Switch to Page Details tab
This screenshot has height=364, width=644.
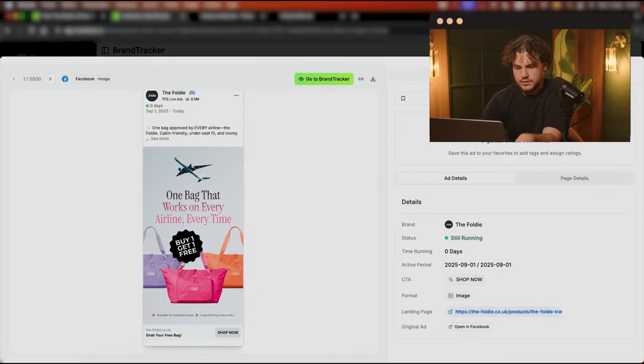pyautogui.click(x=574, y=178)
